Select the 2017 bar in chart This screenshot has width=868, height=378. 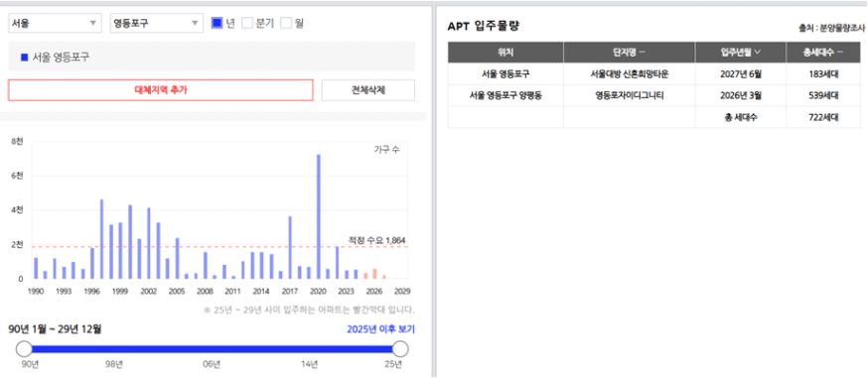click(290, 248)
